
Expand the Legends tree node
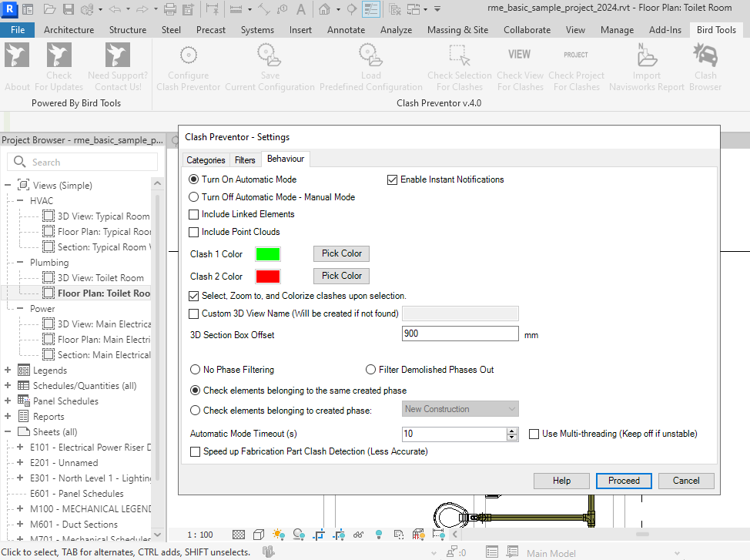tap(8, 371)
